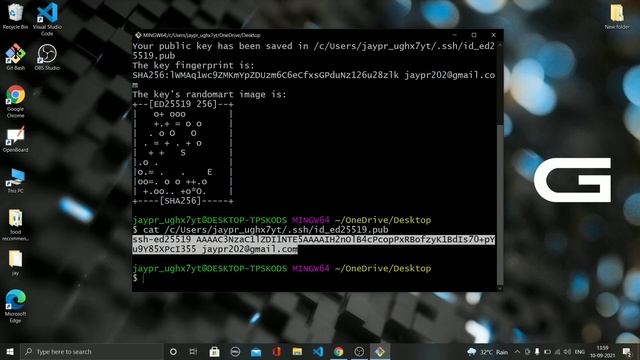Select the active Git Bash taskbar icon
Screen dimensions: 640x360
pyautogui.click(x=380, y=351)
